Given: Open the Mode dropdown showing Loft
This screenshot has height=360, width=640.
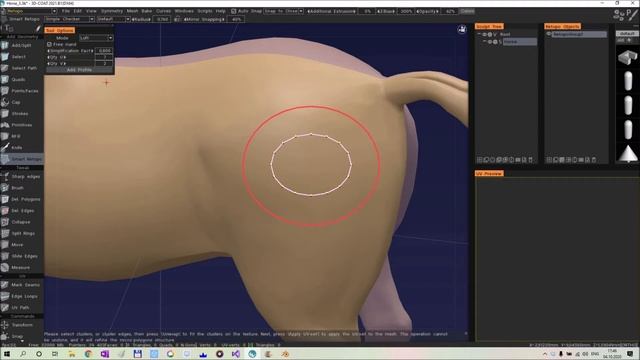Looking at the screenshot, I should (96, 38).
